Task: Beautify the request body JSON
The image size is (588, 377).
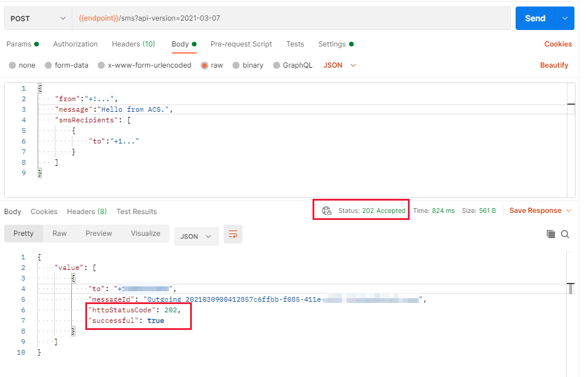Action: (x=554, y=65)
